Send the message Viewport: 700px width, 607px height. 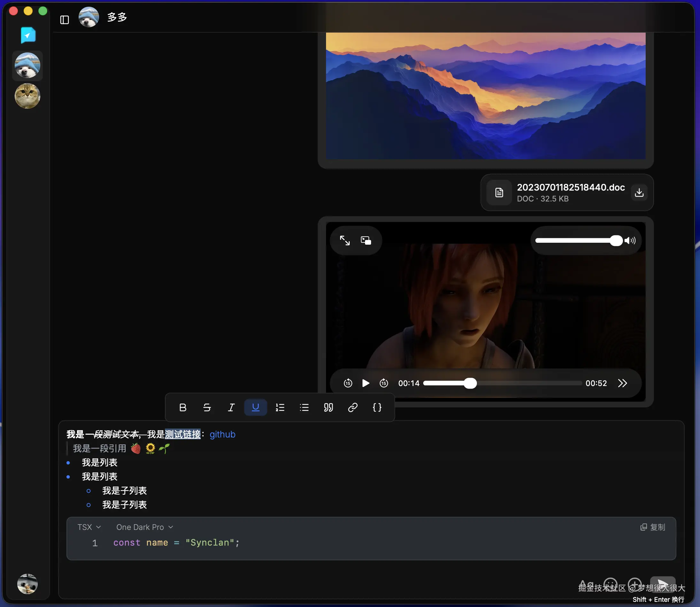[x=663, y=584]
